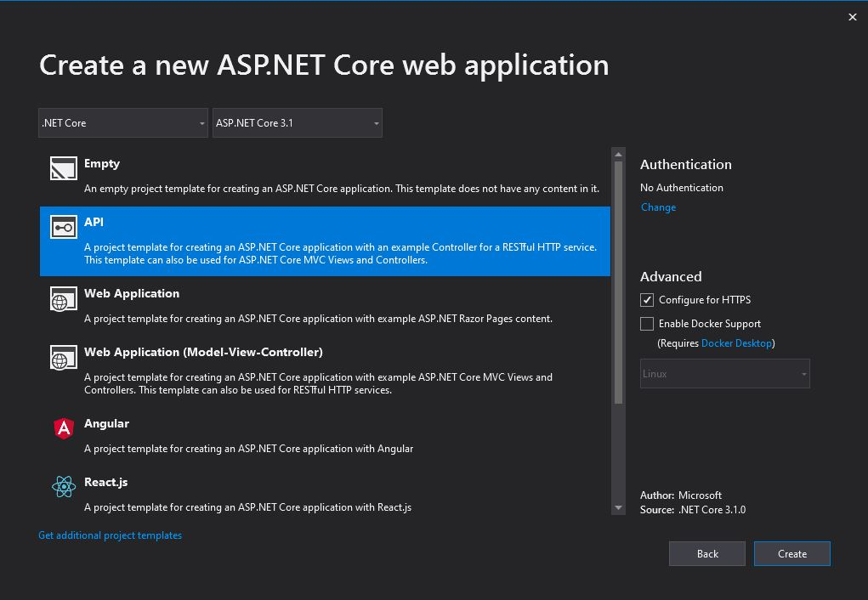Open the ASP.NET Core 3.1 version dropdown
Viewport: 868px width, 600px height.
[298, 123]
